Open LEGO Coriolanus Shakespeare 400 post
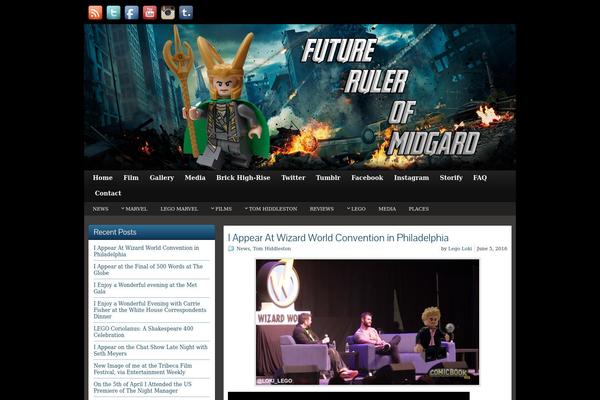 (143, 332)
